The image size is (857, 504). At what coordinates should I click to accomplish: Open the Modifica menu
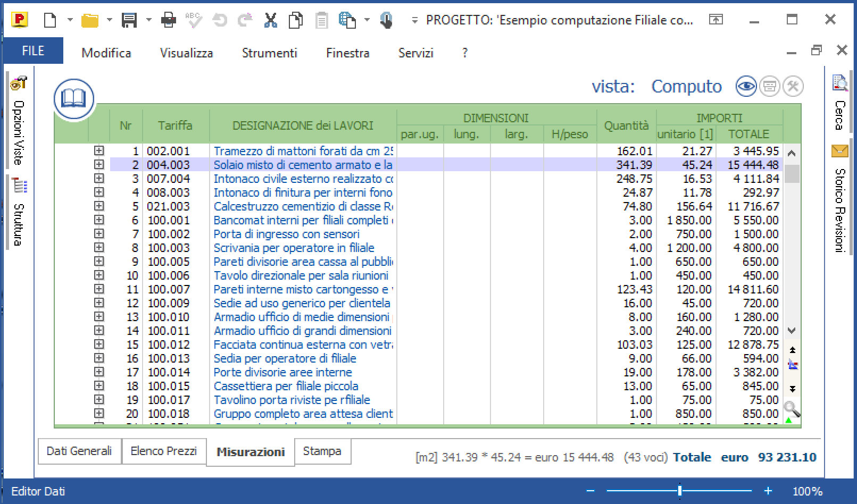106,53
